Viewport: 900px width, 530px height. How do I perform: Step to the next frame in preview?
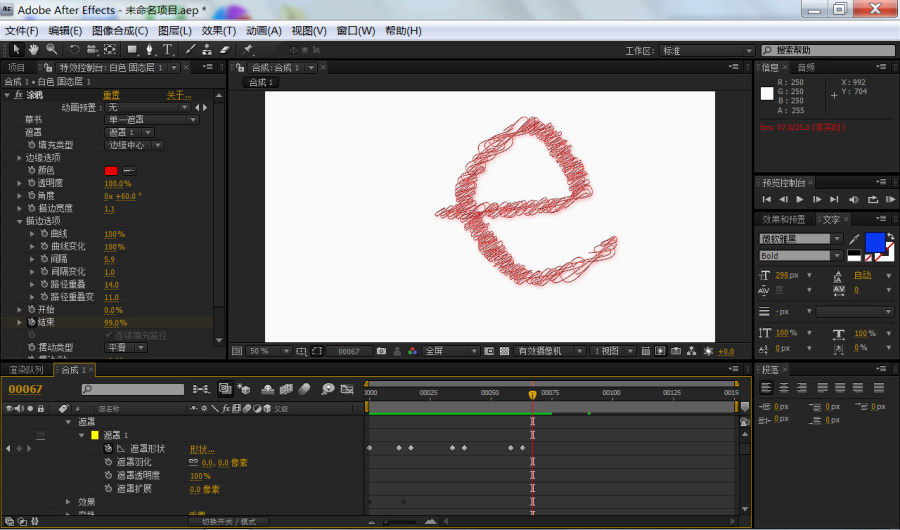[817, 199]
